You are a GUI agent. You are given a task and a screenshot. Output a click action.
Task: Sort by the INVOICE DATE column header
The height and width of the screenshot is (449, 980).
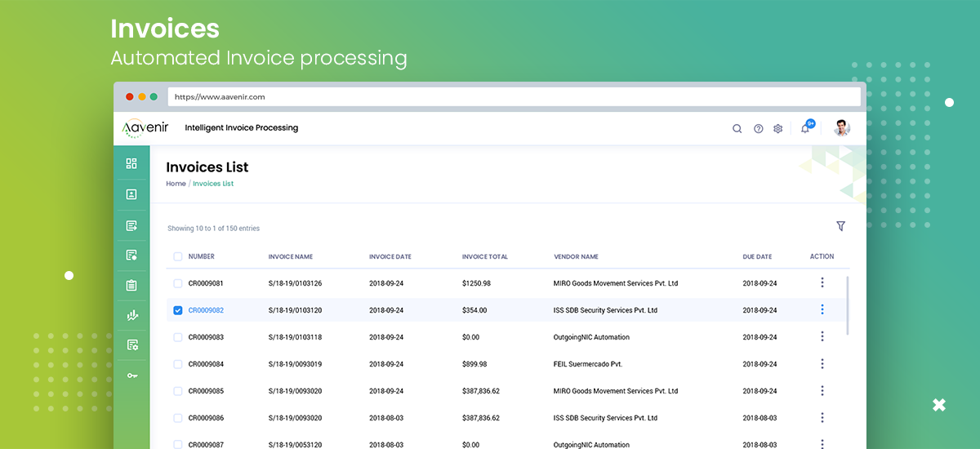pyautogui.click(x=390, y=256)
